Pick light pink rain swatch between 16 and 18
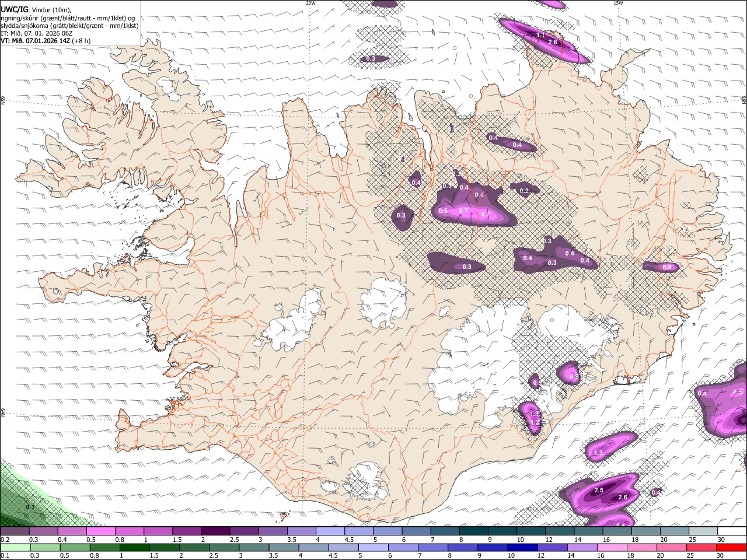This screenshot has height=560, width=747. [x=612, y=548]
